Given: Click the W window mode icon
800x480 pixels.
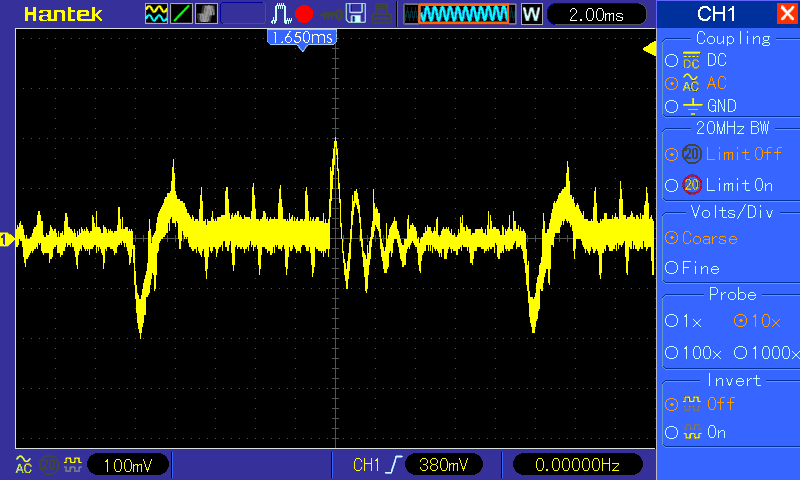Looking at the screenshot, I should tap(532, 14).
